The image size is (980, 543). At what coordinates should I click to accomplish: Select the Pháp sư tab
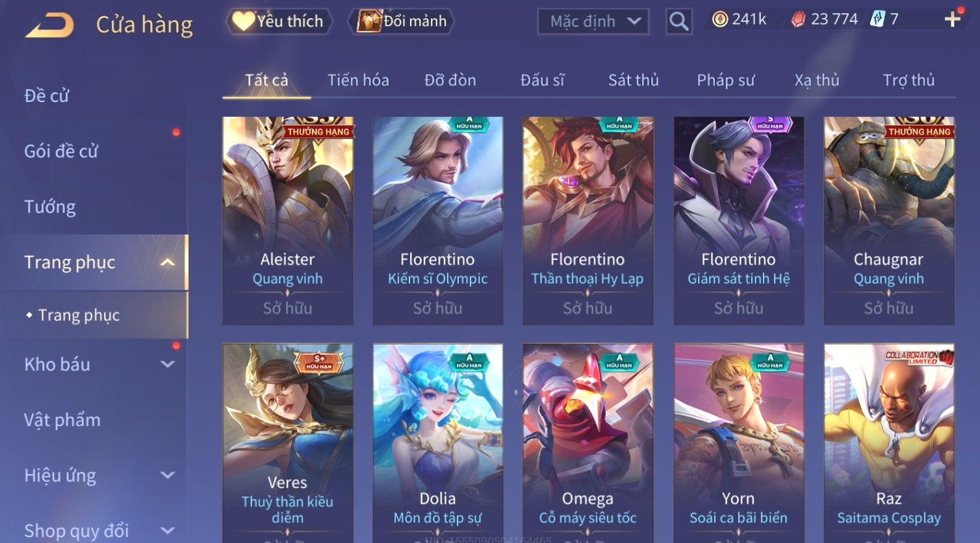[x=725, y=80]
